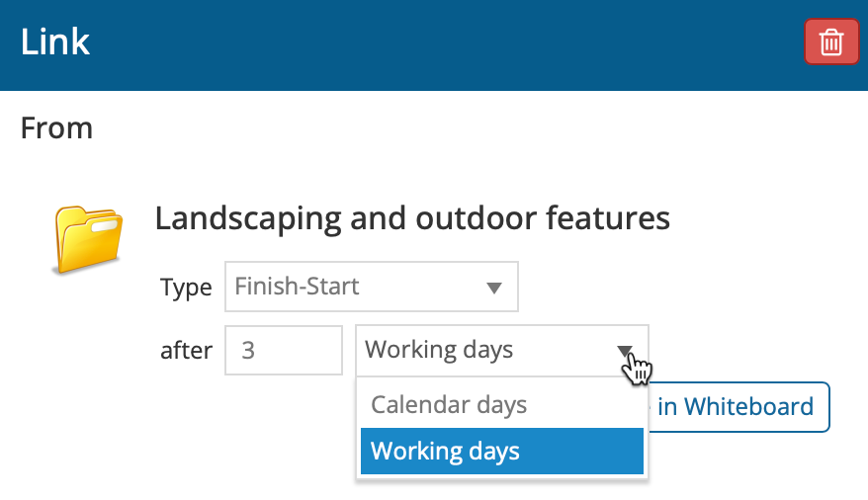
Task: Click the Finish-Start text in the Type field
Action: [297, 288]
